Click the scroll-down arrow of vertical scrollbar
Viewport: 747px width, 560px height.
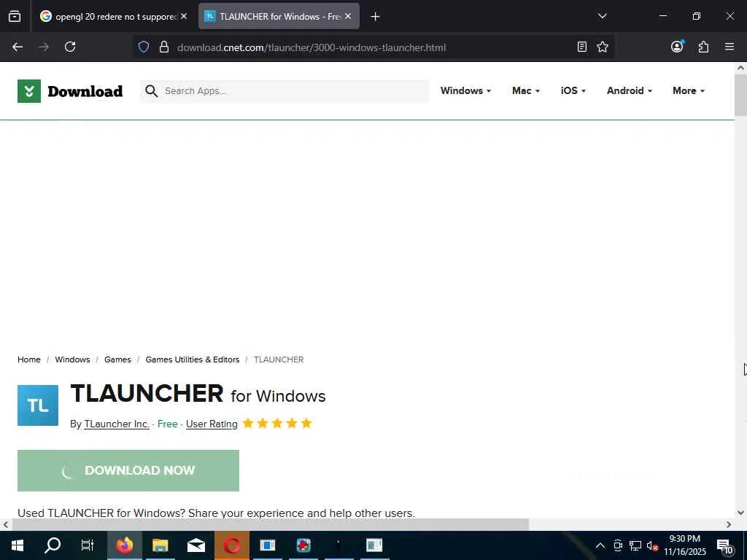coord(740,513)
